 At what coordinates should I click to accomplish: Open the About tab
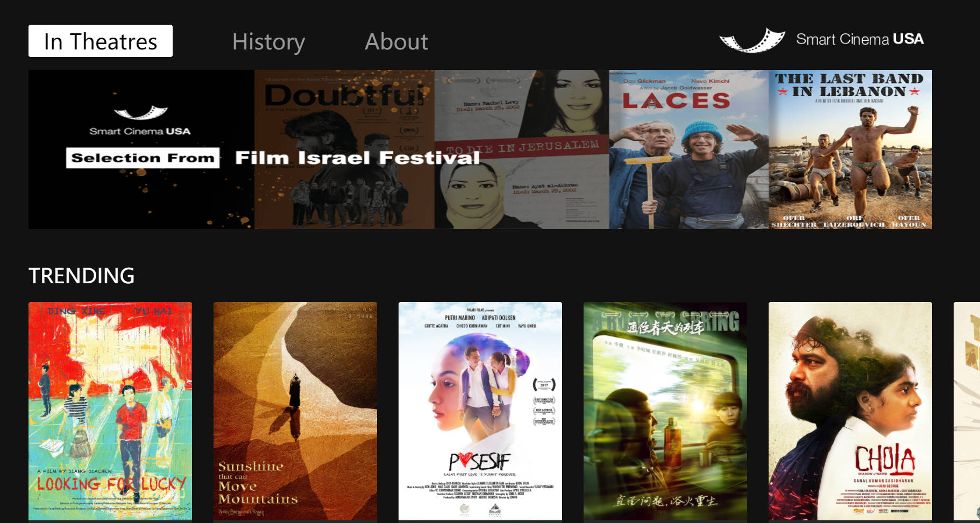(x=396, y=41)
